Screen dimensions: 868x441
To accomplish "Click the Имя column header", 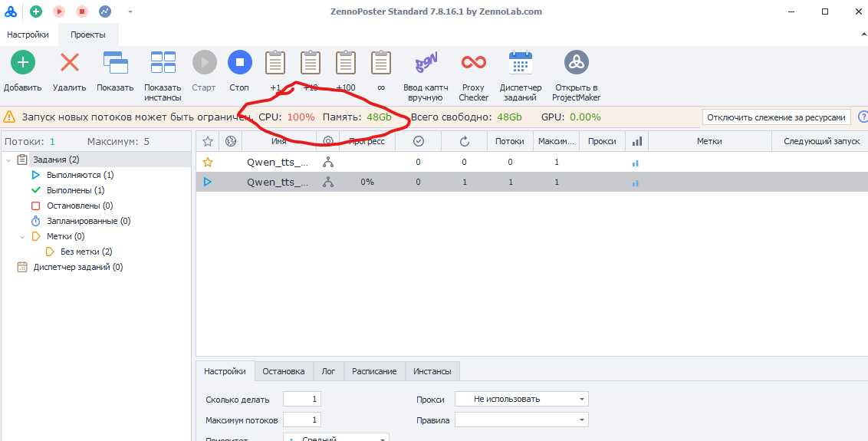I will click(x=279, y=141).
